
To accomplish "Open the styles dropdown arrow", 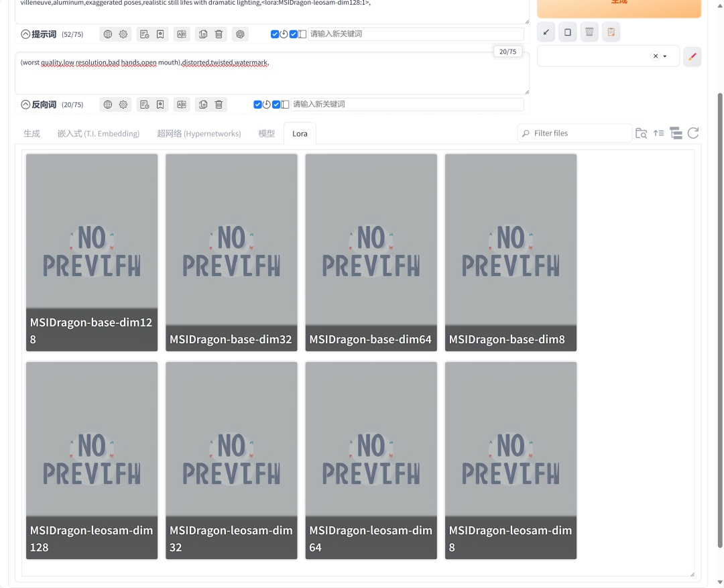I will [x=665, y=56].
